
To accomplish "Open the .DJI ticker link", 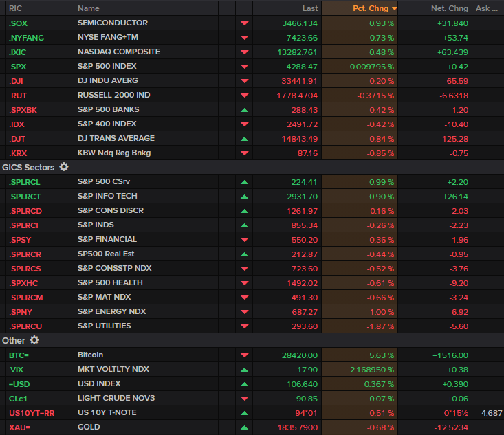I will [x=16, y=81].
